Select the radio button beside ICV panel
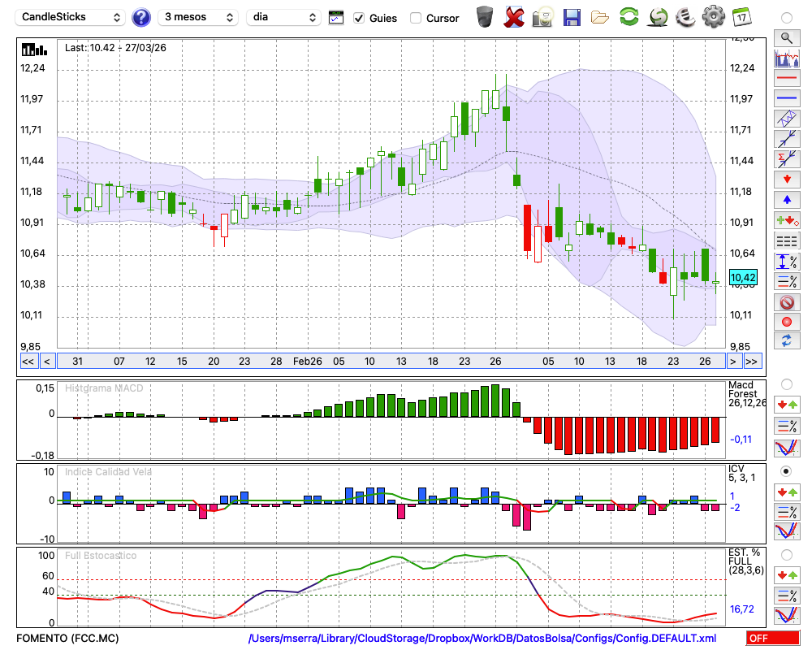The height and width of the screenshot is (650, 812). (786, 471)
